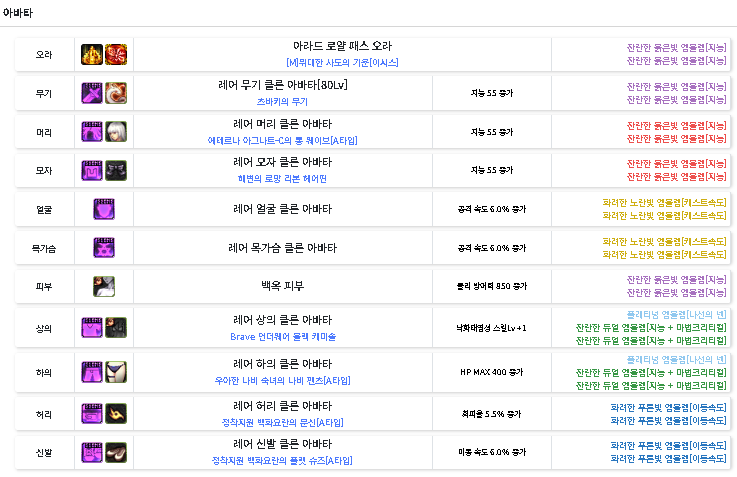Open the Brave 언더웨어 올젝 캐미솔 link

[x=282, y=336]
